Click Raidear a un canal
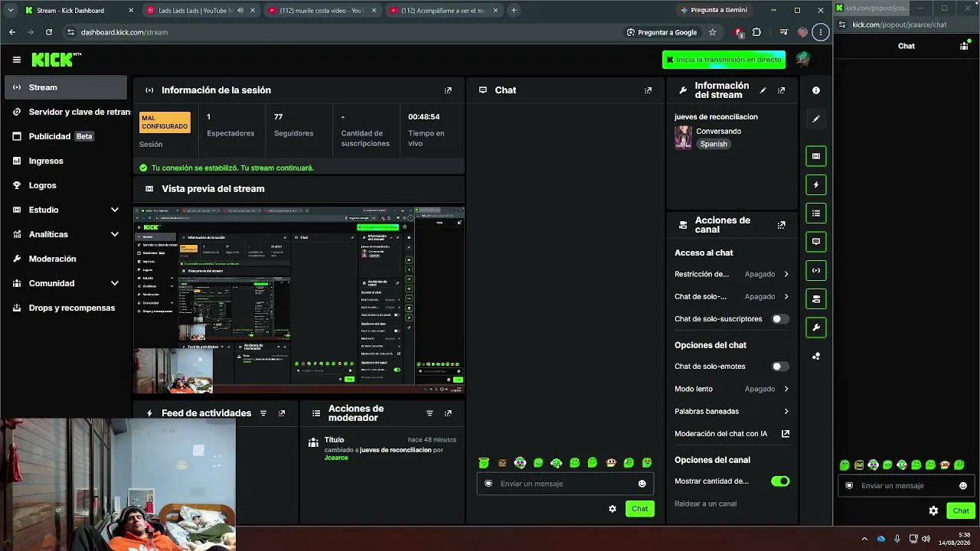Screen dimensions: 980x551 click(x=705, y=504)
